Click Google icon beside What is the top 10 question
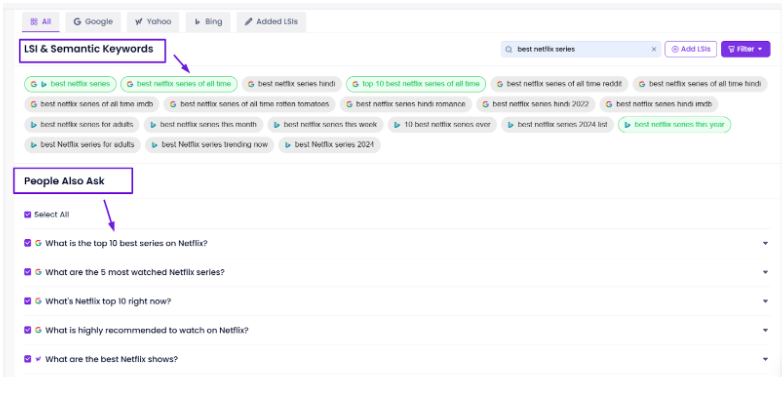 pos(38,243)
